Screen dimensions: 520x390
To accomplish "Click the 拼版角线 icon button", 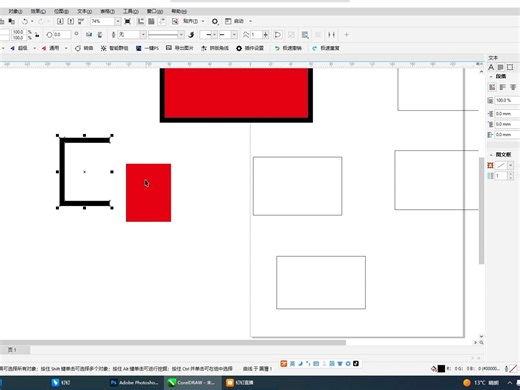I will pyautogui.click(x=204, y=48).
